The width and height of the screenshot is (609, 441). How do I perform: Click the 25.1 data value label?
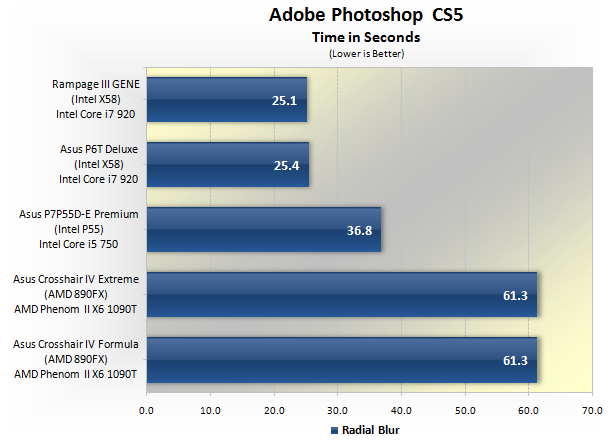click(285, 100)
